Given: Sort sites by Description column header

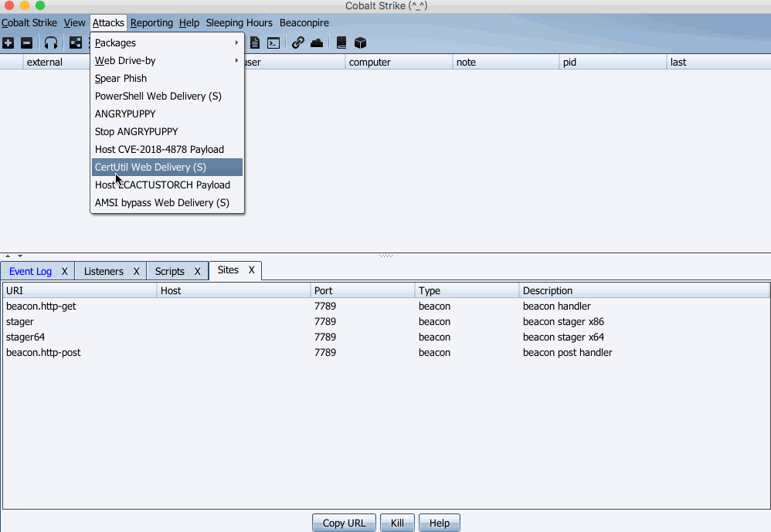Looking at the screenshot, I should pos(644,290).
